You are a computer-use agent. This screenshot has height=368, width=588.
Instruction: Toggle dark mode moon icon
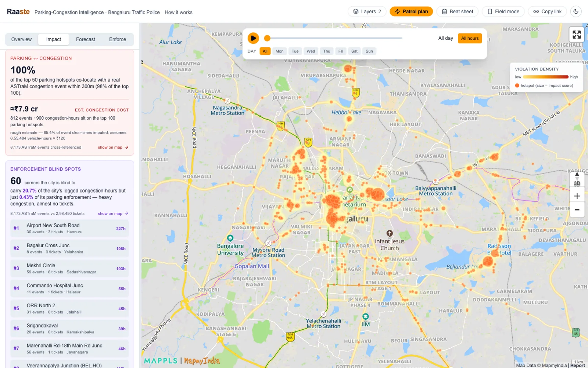point(576,11)
